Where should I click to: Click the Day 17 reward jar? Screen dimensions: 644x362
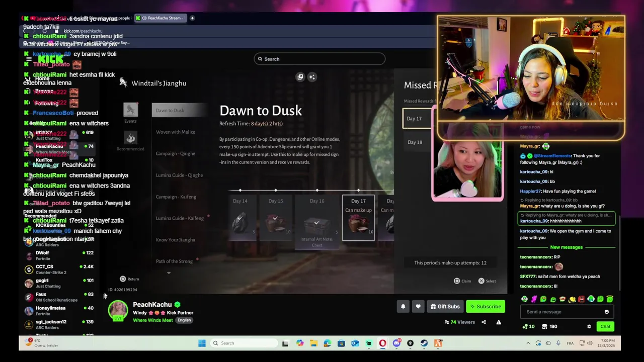[x=358, y=224]
